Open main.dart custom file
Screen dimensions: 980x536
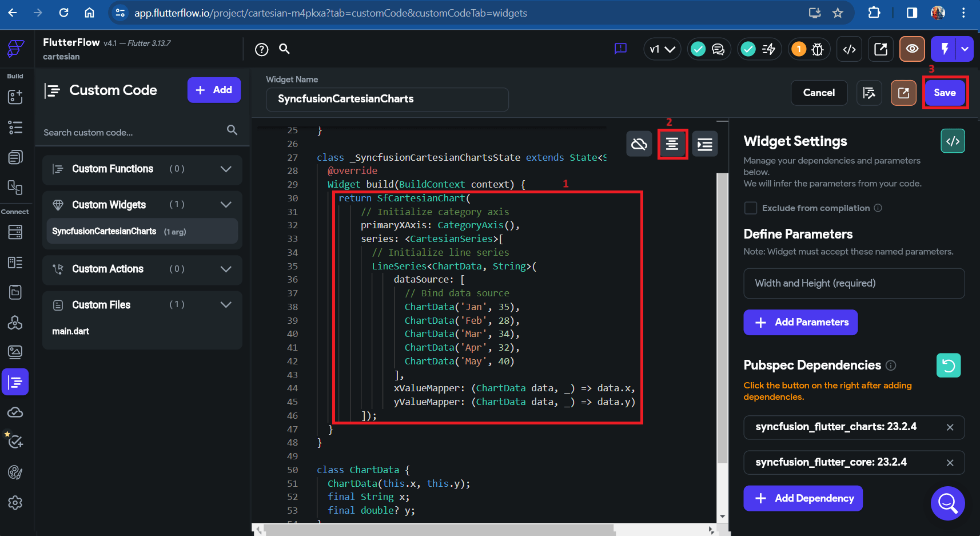70,331
